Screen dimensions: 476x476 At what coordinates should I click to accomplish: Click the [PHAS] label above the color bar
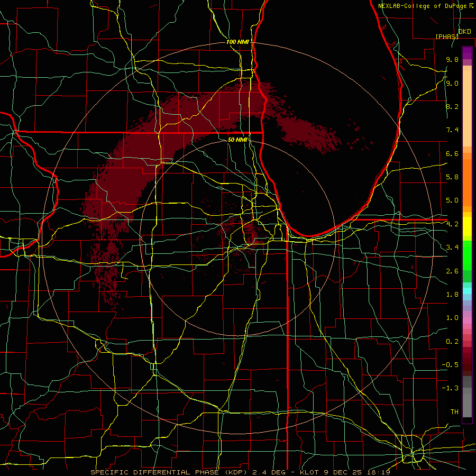click(x=446, y=36)
